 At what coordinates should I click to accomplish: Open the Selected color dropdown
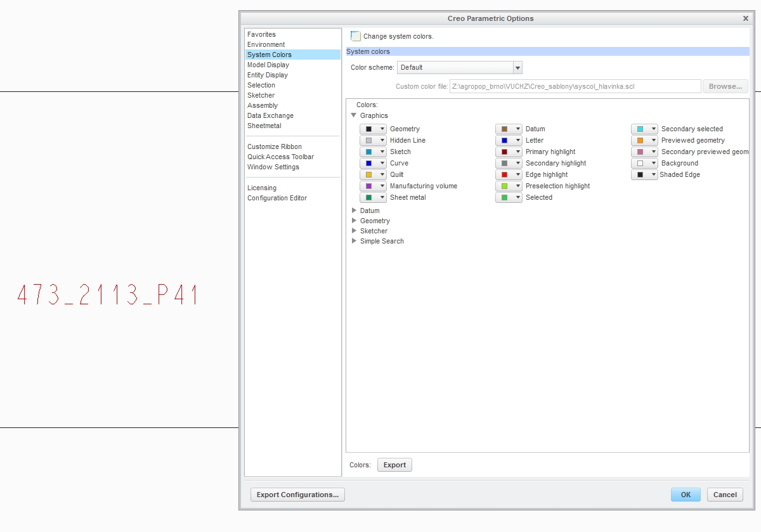point(509,197)
